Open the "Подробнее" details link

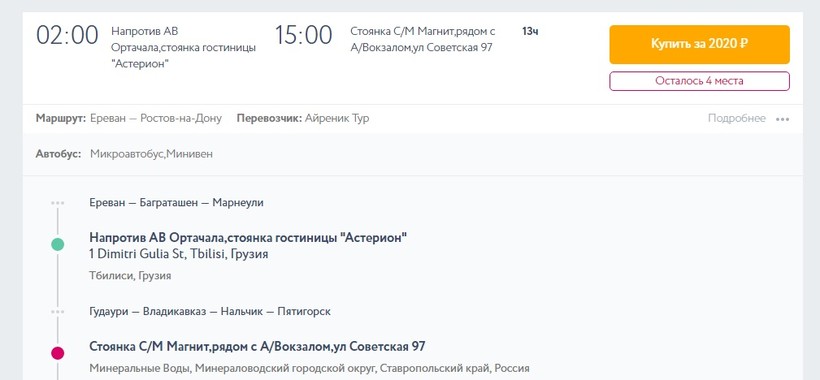(736, 119)
